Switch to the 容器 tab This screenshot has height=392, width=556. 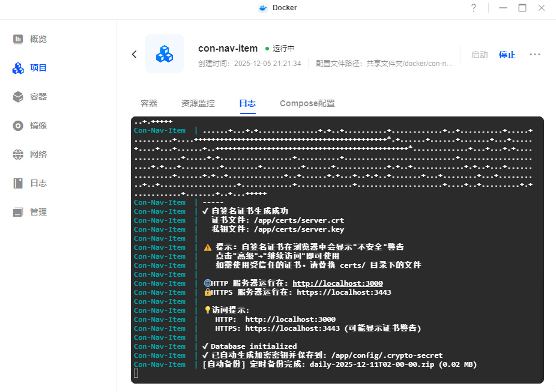pyautogui.click(x=148, y=103)
